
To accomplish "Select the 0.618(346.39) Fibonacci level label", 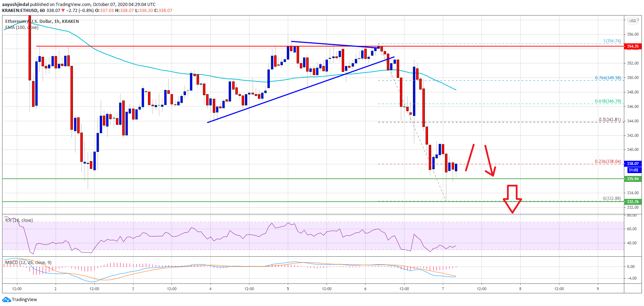I will point(608,101).
